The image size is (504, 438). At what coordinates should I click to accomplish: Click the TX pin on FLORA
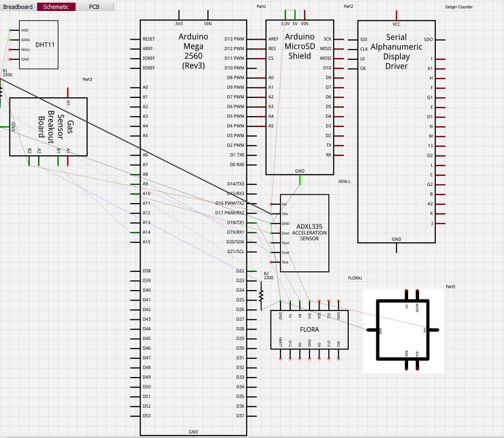click(x=290, y=305)
